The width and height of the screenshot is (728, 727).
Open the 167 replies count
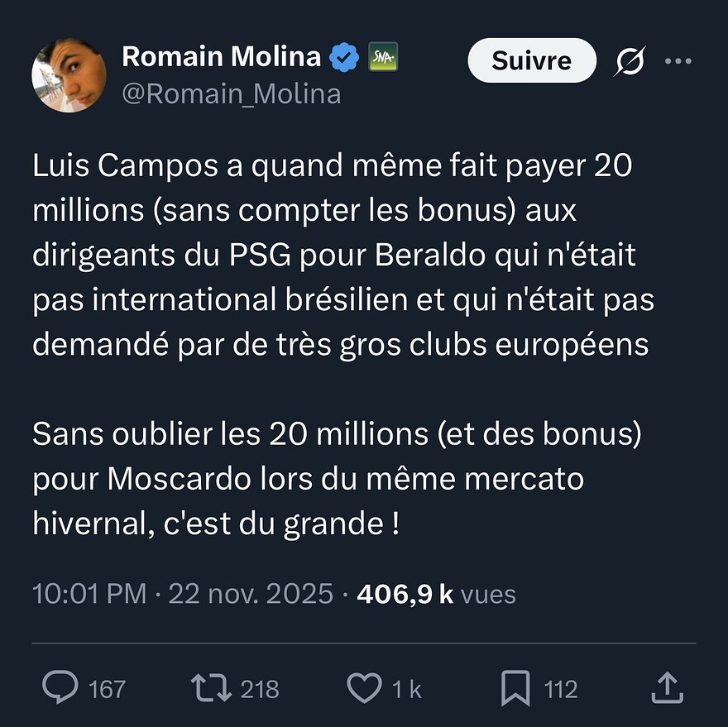107,689
